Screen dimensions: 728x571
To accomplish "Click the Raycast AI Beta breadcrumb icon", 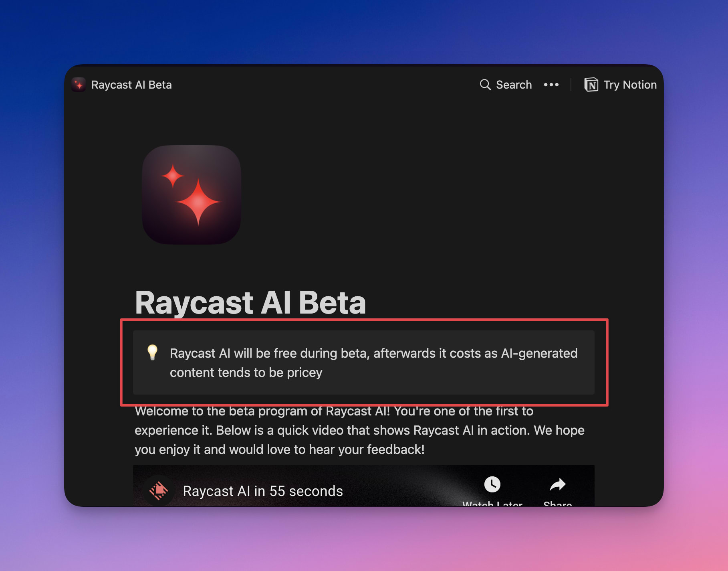I will pyautogui.click(x=79, y=85).
